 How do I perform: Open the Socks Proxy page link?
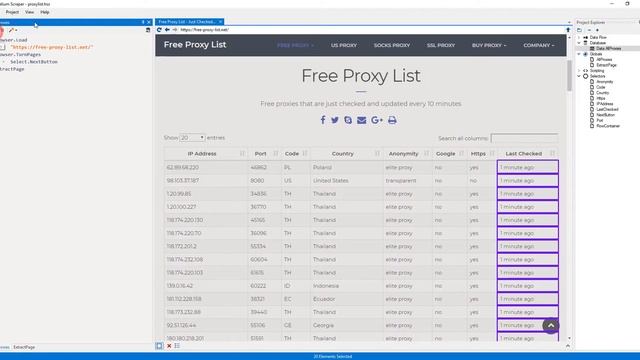(392, 45)
